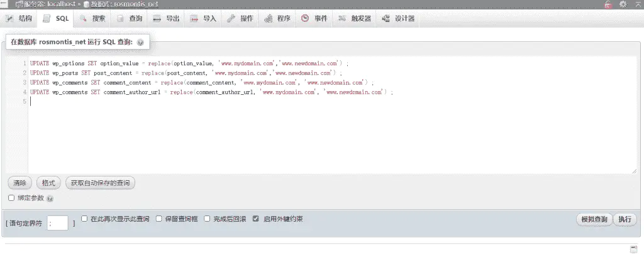Open the 结构 (Structure) tab
This screenshot has width=644, height=255.
tap(19, 18)
